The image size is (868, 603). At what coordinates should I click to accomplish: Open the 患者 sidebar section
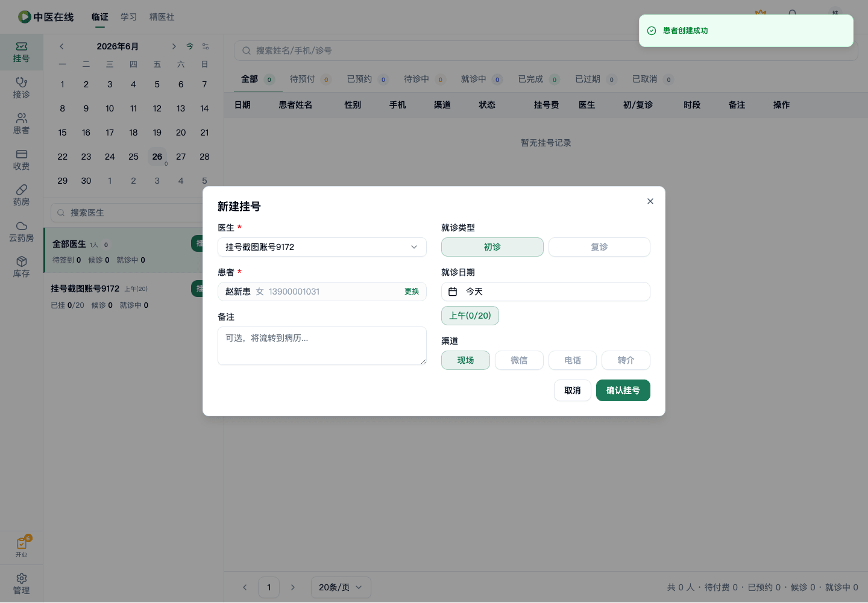(21, 124)
